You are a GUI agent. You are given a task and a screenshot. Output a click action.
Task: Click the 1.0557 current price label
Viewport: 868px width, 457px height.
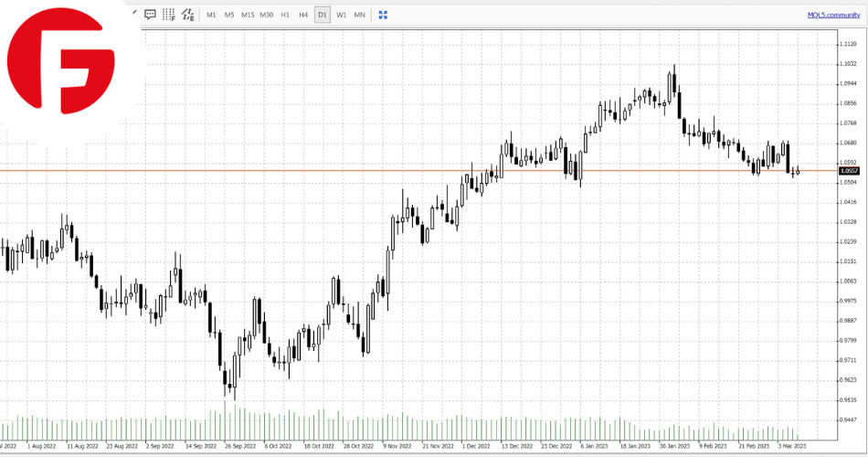(849, 171)
